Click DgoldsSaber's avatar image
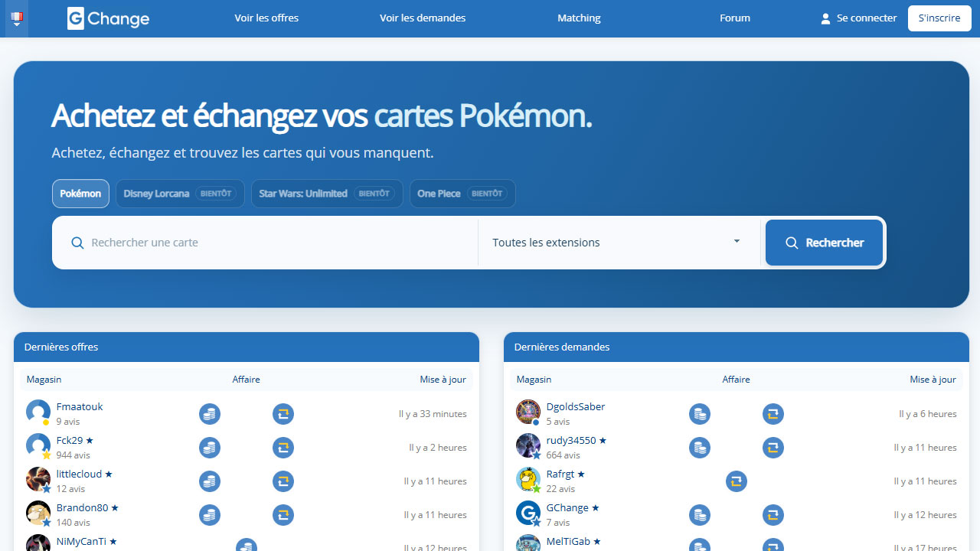 pyautogui.click(x=528, y=411)
